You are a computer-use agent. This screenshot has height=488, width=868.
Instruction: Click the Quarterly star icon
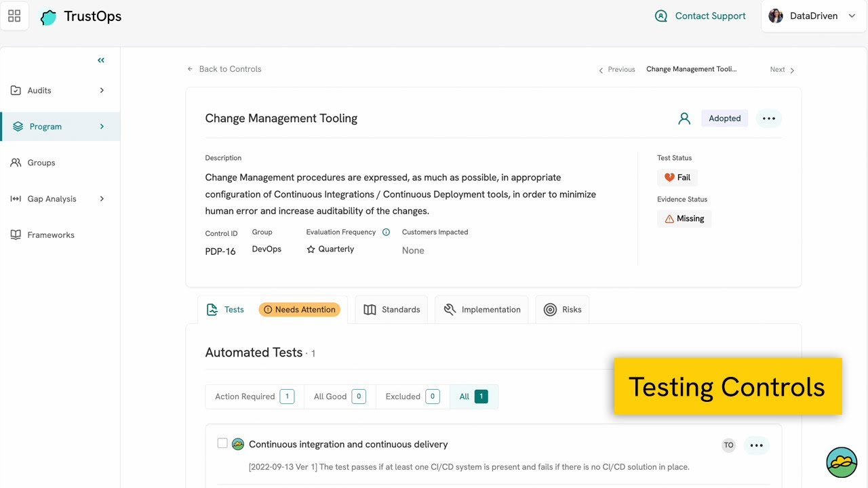coord(311,249)
